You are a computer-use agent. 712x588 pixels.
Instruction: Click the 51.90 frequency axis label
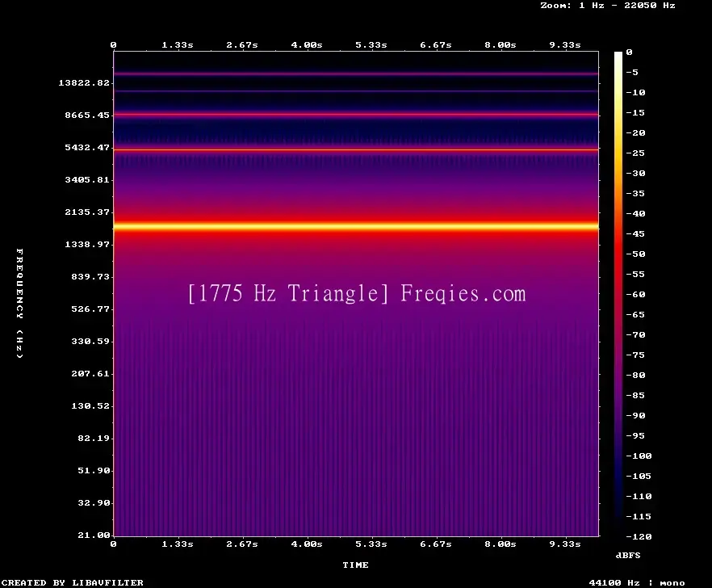click(x=94, y=470)
